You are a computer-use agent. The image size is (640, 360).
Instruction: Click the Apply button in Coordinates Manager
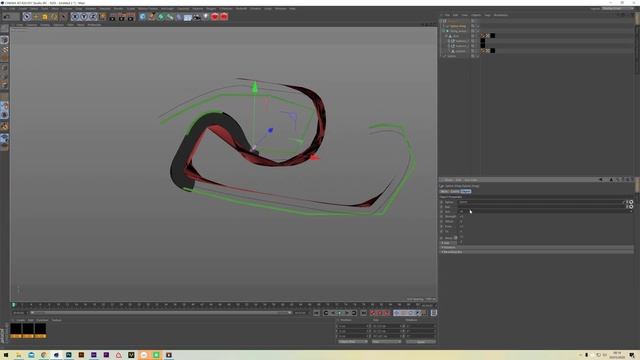point(421,342)
